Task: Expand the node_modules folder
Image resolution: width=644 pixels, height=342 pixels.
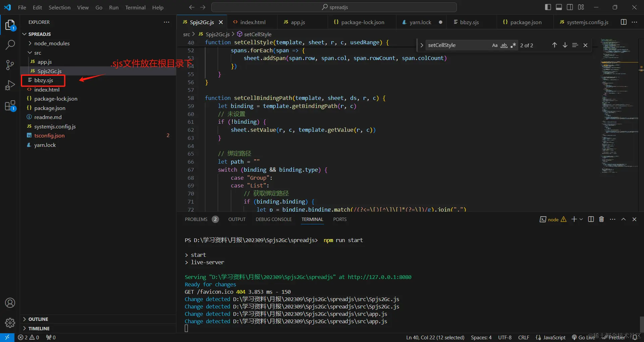Action: pos(52,43)
